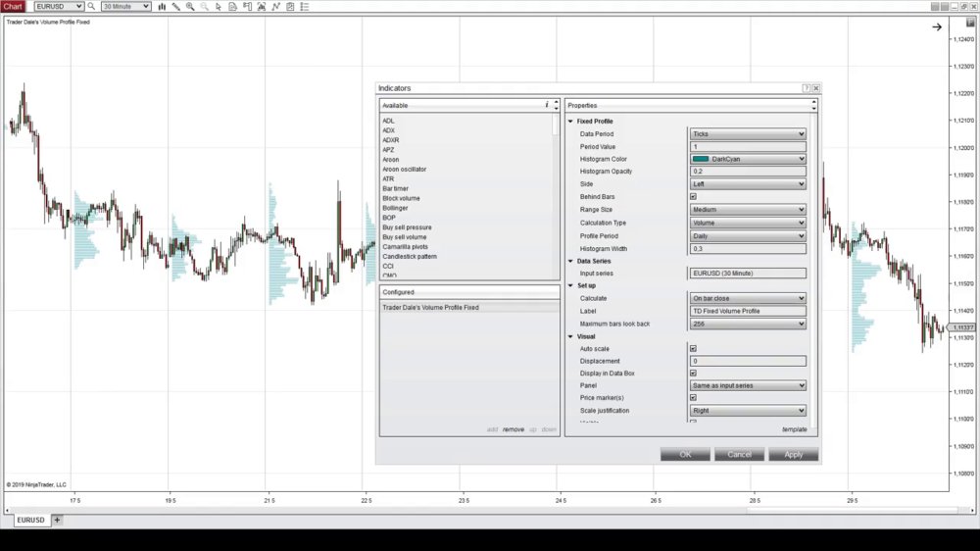Toggle the Auto scale checkbox
The width and height of the screenshot is (980, 551).
(x=693, y=348)
